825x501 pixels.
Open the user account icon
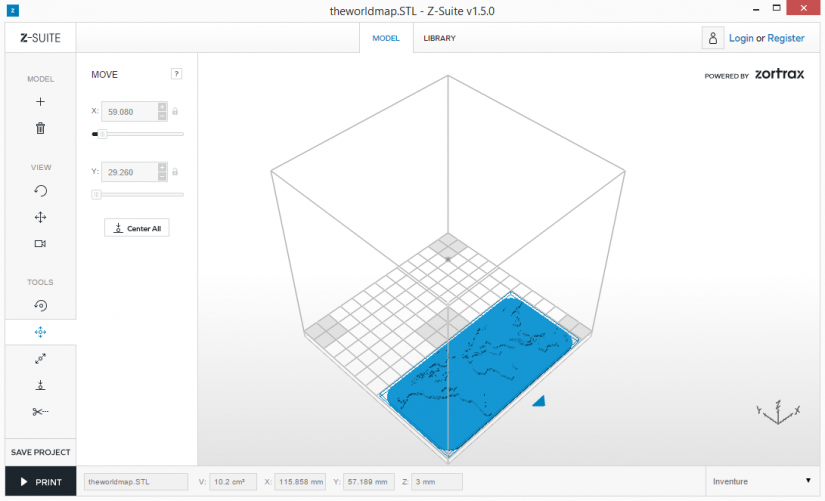(713, 38)
